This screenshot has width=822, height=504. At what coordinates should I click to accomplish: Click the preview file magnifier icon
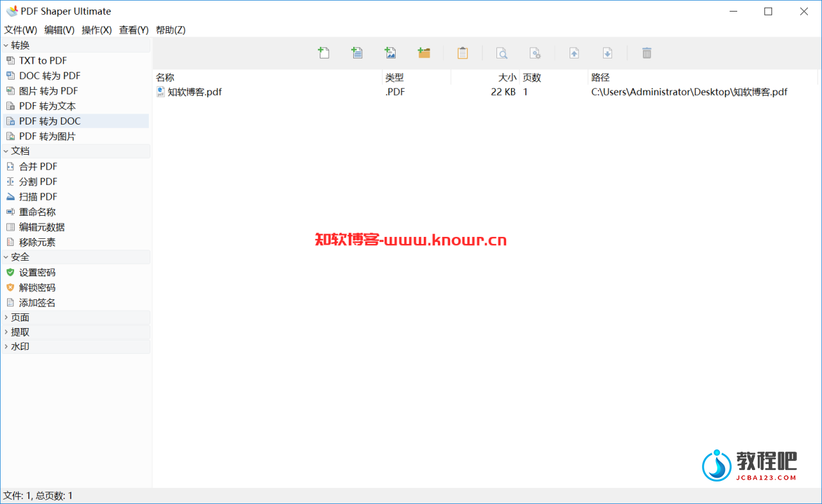(502, 53)
